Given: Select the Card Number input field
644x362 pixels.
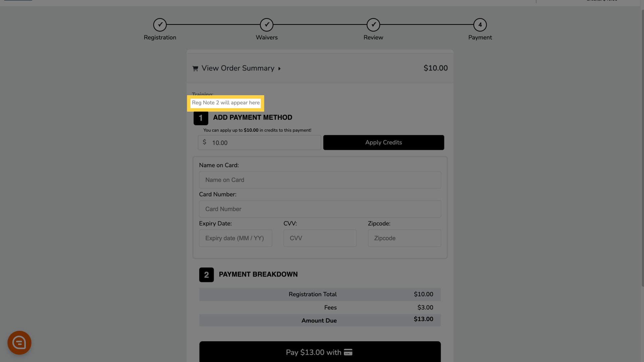Looking at the screenshot, I should click(x=320, y=208).
